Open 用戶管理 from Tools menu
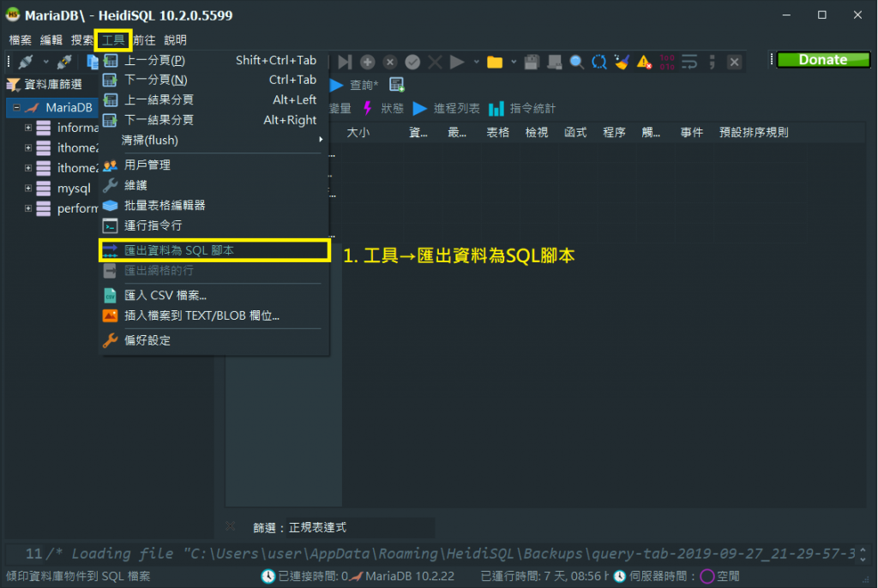The width and height of the screenshot is (878, 588). coord(213,165)
